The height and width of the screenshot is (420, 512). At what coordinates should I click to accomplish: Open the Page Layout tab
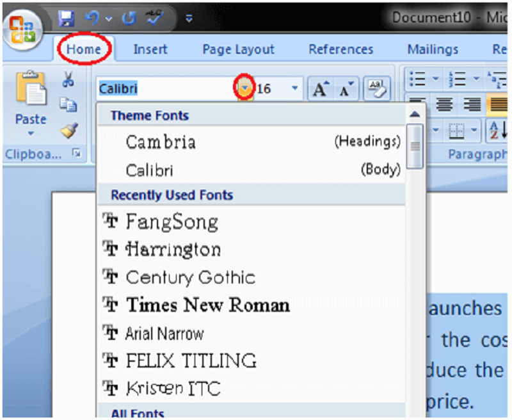coord(238,49)
